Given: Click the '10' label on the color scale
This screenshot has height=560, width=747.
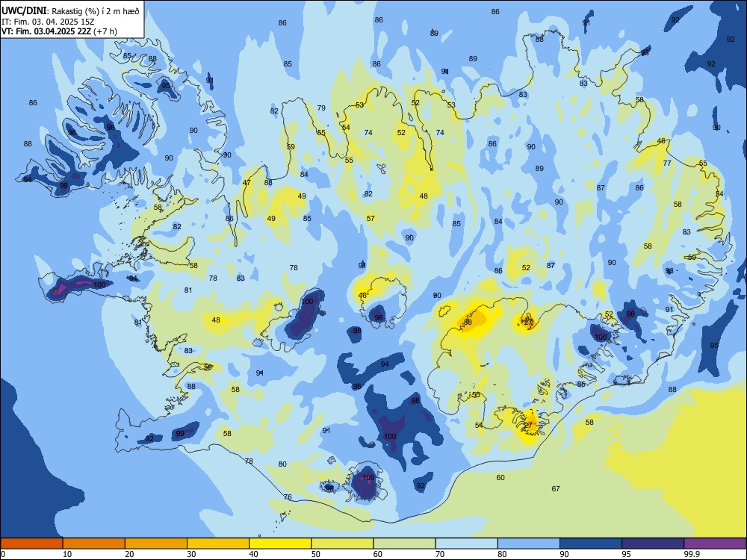Looking at the screenshot, I should (67, 554).
